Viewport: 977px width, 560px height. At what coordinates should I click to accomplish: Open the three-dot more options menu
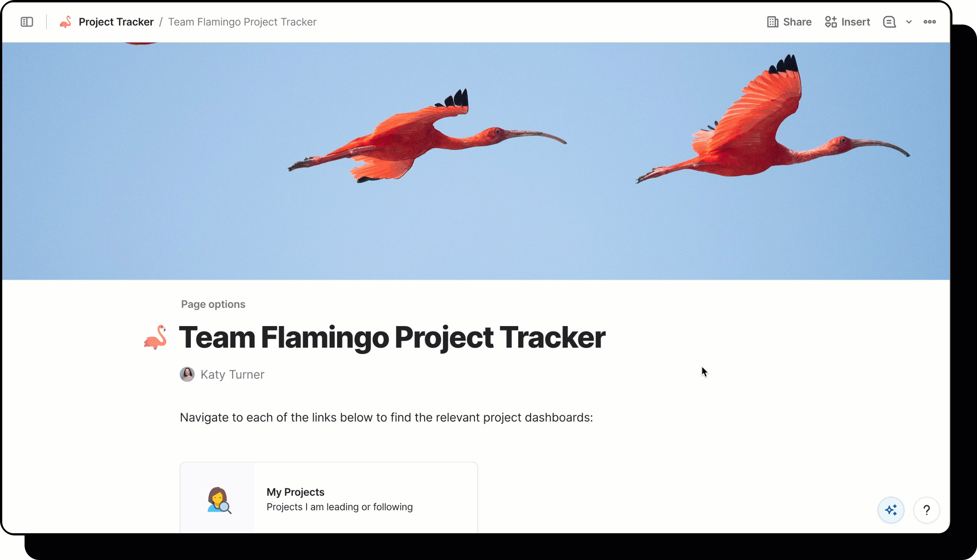pos(929,22)
